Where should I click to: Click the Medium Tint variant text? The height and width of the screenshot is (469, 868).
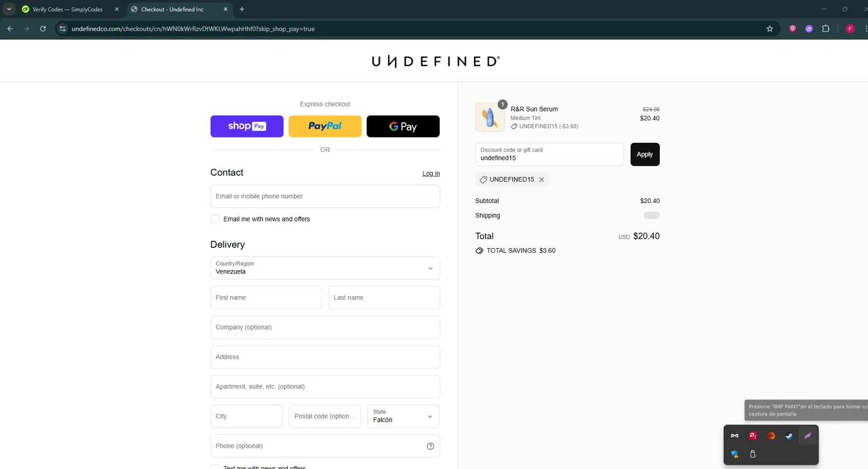[525, 118]
